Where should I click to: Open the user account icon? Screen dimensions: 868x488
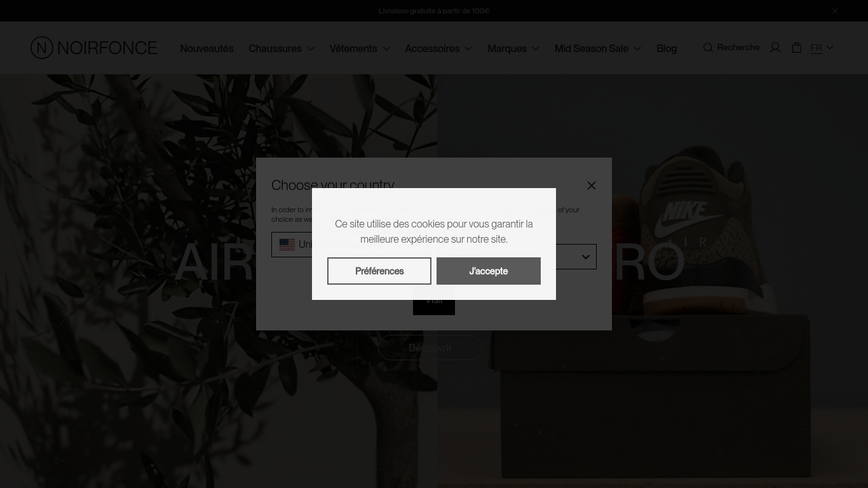(x=775, y=48)
